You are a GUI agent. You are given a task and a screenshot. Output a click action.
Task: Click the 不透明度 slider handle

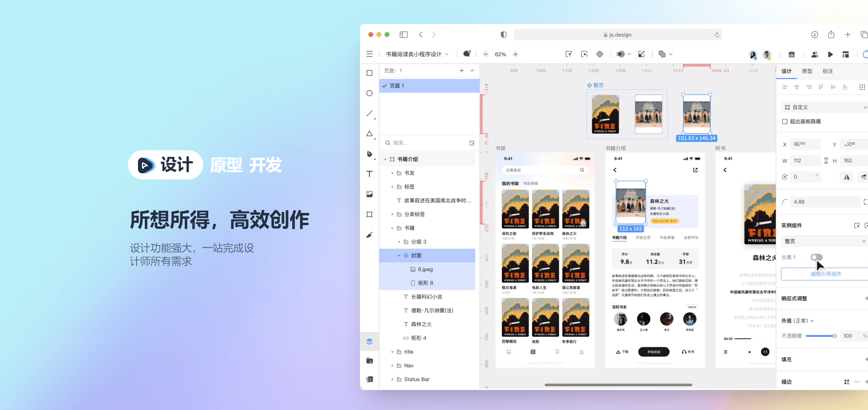(835, 335)
